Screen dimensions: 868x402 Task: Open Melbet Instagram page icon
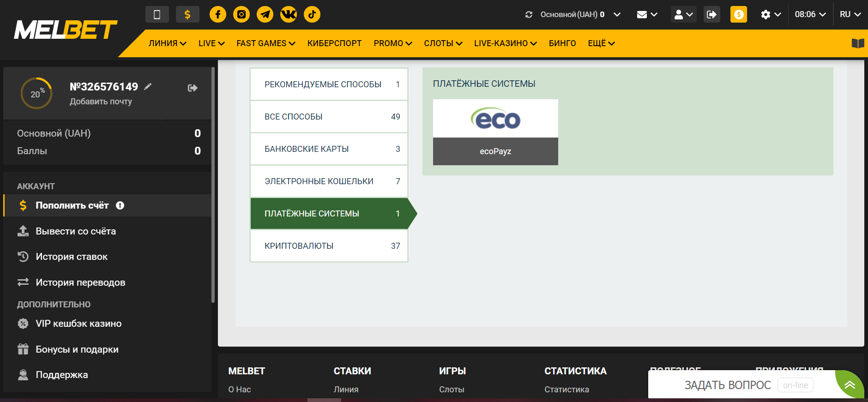tap(241, 14)
